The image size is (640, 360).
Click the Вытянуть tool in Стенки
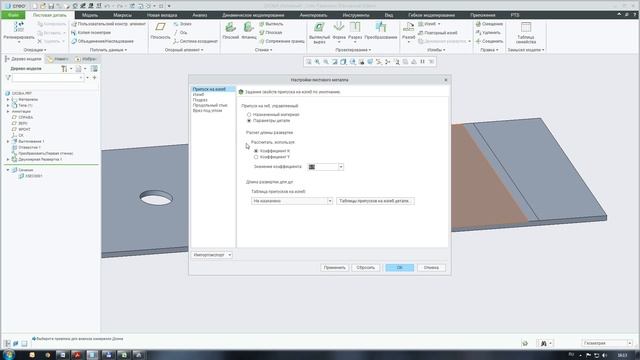(271, 24)
